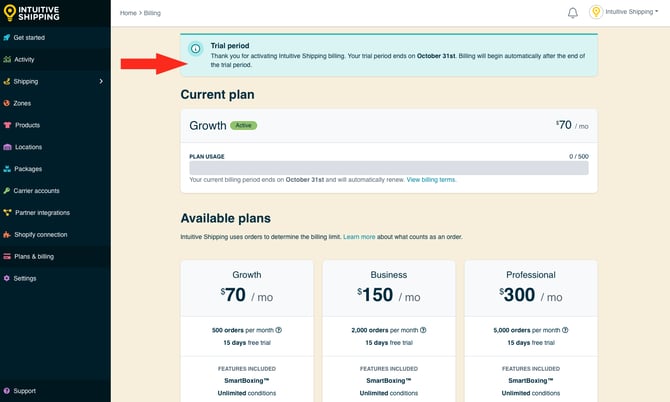Show info for 2,000 orders per month
This screenshot has width=670, height=402.
(423, 329)
